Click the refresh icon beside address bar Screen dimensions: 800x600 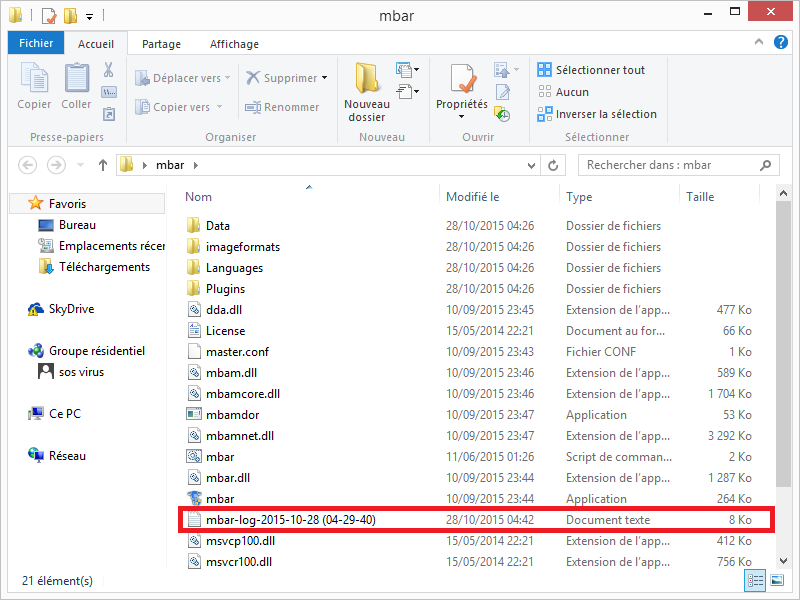[553, 165]
